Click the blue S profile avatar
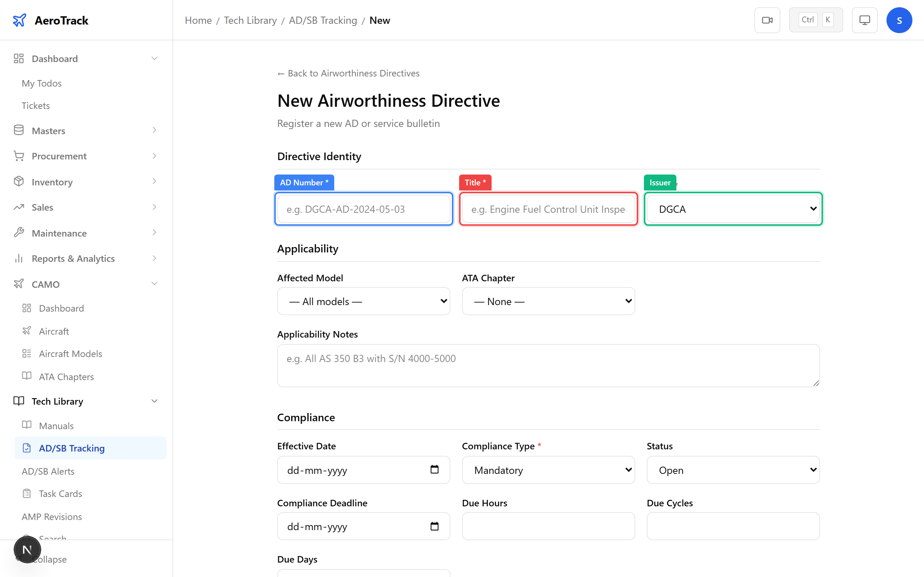924x577 pixels. 899,20
